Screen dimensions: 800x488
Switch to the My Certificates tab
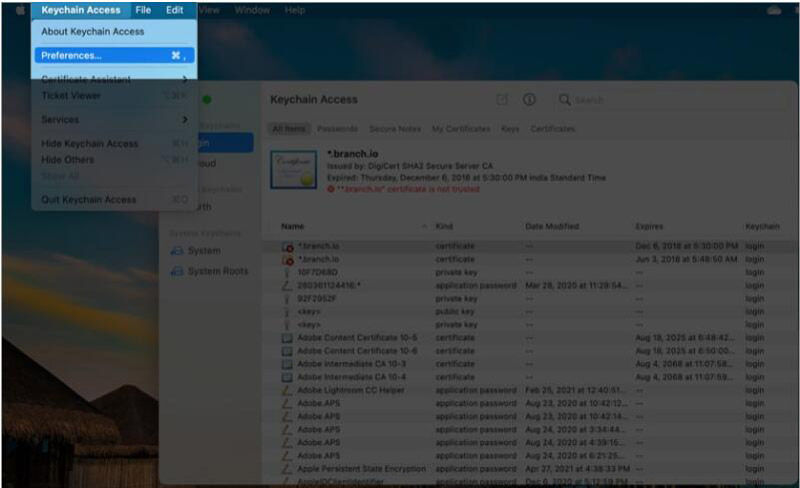pos(461,129)
